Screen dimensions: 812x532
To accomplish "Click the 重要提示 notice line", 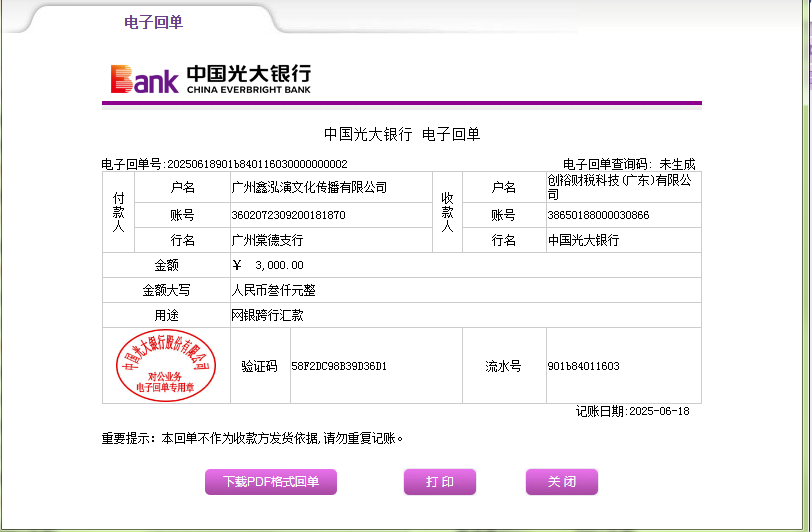I will [x=252, y=439].
